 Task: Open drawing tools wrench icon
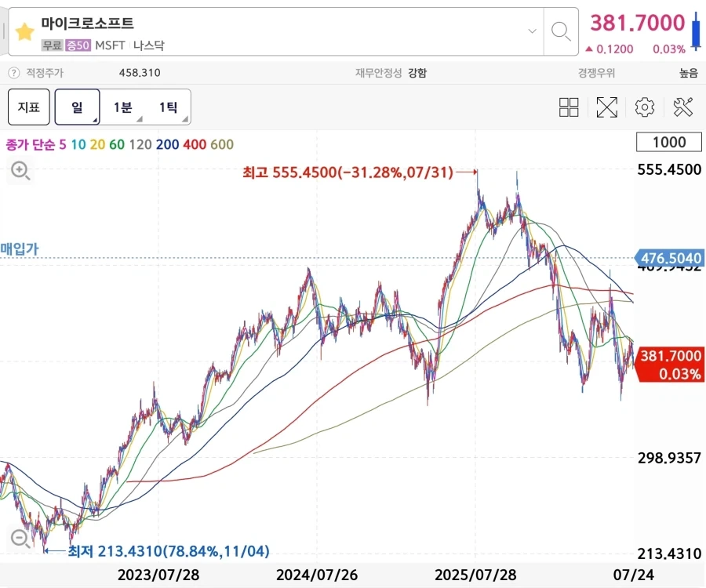(x=682, y=107)
